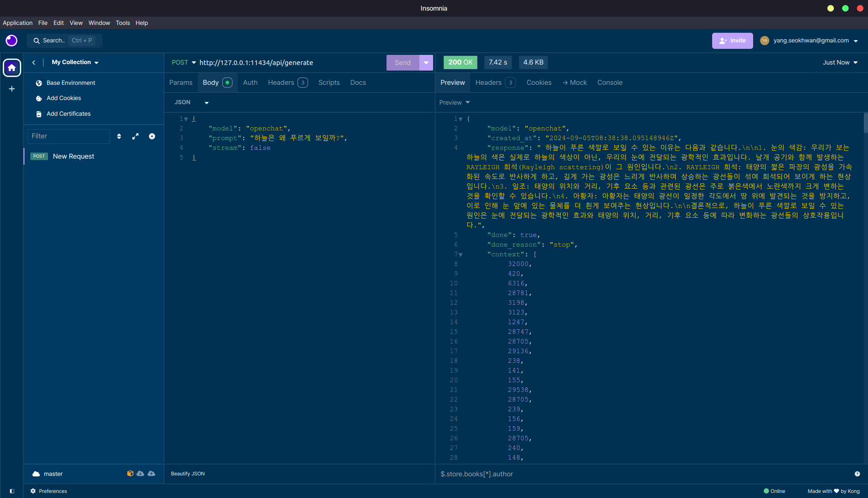Click the expand all requests icon
Image resolution: width=868 pixels, height=498 pixels.
coord(136,136)
